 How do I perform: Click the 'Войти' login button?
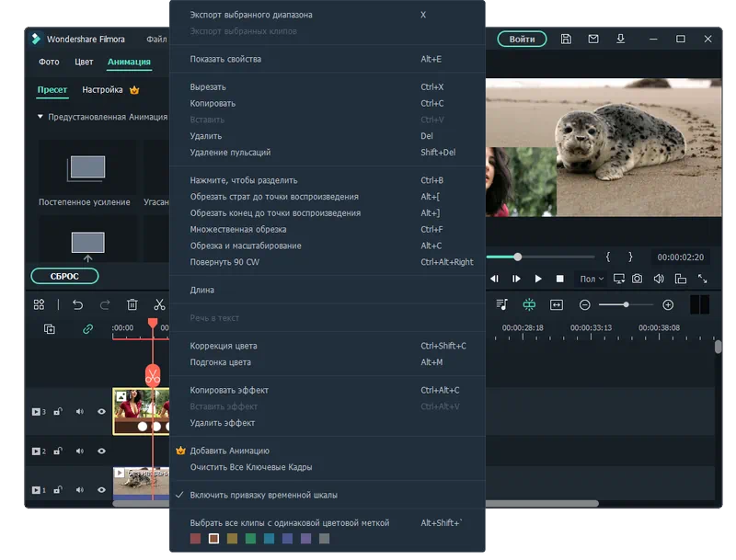522,40
